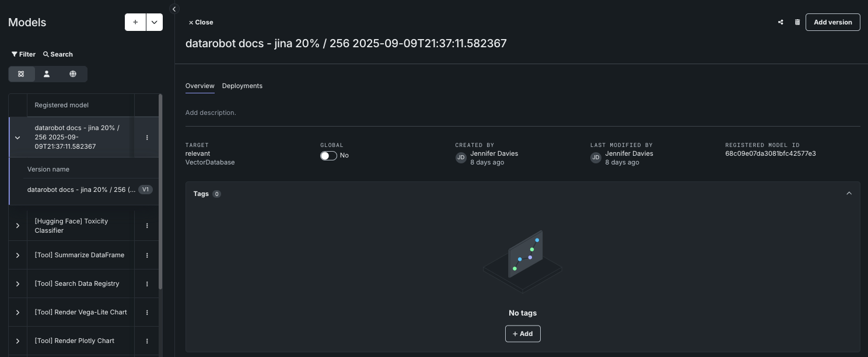868x357 pixels.
Task: Click the models list scrollbar
Action: [x=160, y=192]
